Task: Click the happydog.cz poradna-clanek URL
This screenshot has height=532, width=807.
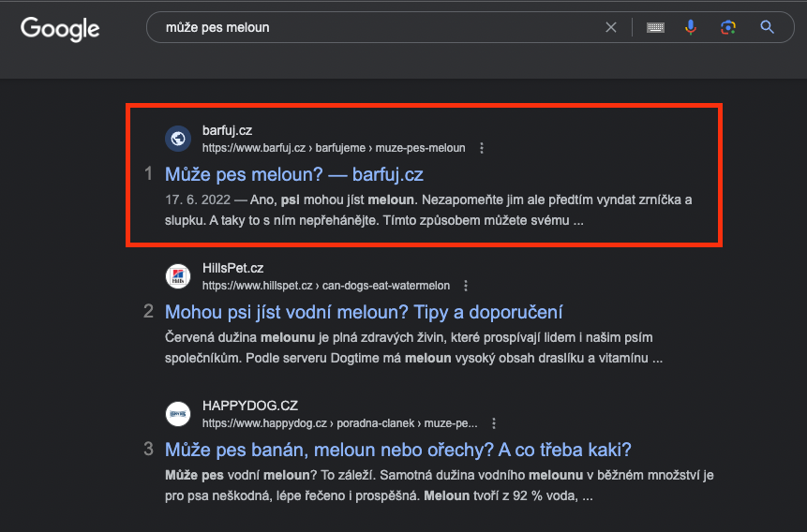Action: 339,423
